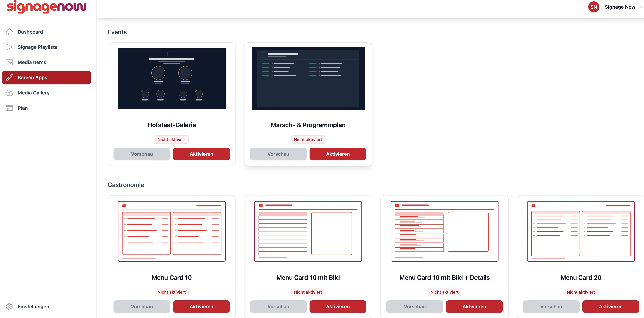Activate Menu Card 10 mit Bild
Screen dimensions: 644x318
click(x=338, y=307)
